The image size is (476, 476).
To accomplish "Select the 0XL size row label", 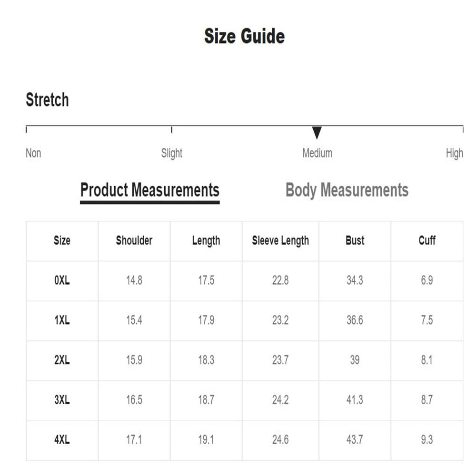I will 62,280.
